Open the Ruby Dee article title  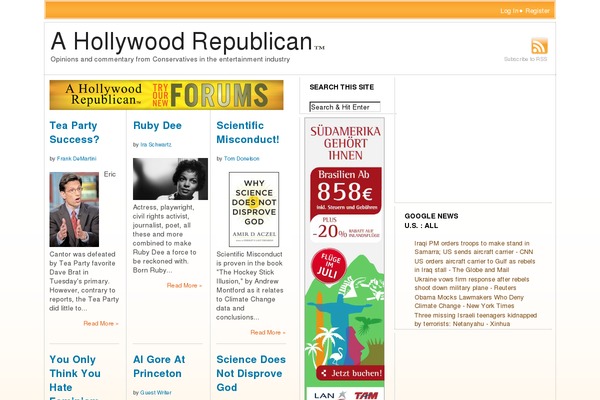pos(157,126)
